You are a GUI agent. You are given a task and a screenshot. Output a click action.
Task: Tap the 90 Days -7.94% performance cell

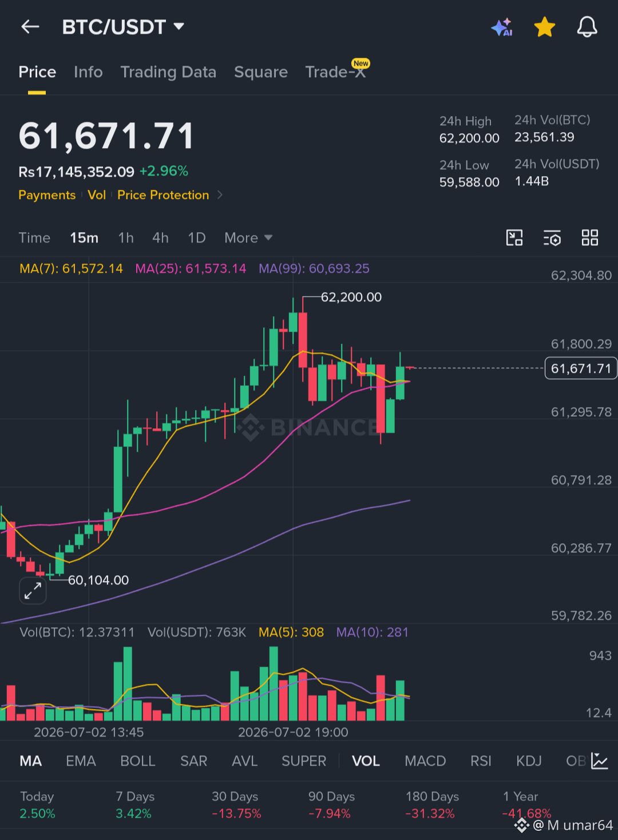[x=331, y=805]
